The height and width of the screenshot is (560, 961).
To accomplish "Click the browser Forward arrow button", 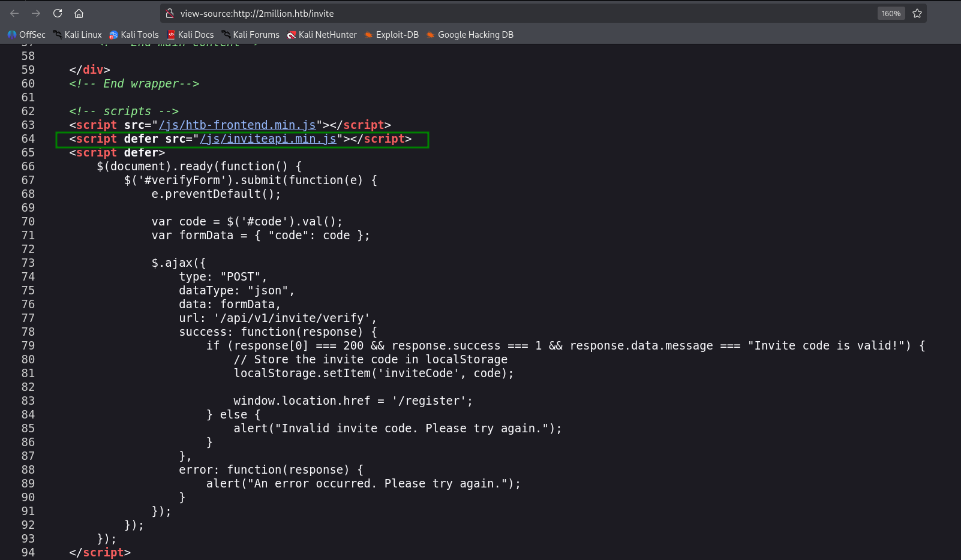I will [x=36, y=13].
